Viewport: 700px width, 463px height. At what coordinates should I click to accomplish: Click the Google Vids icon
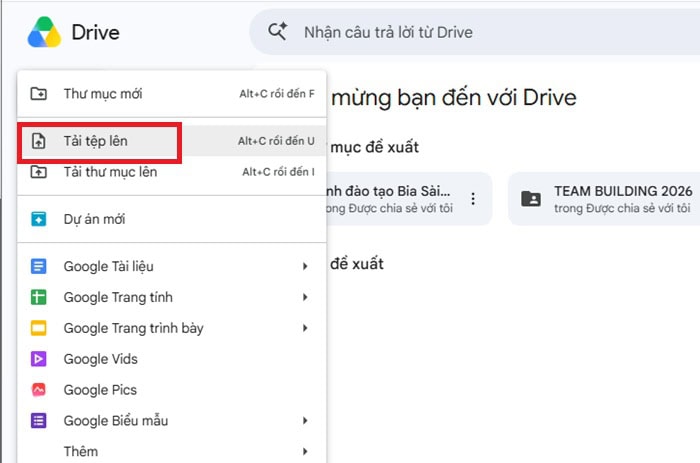point(38,359)
